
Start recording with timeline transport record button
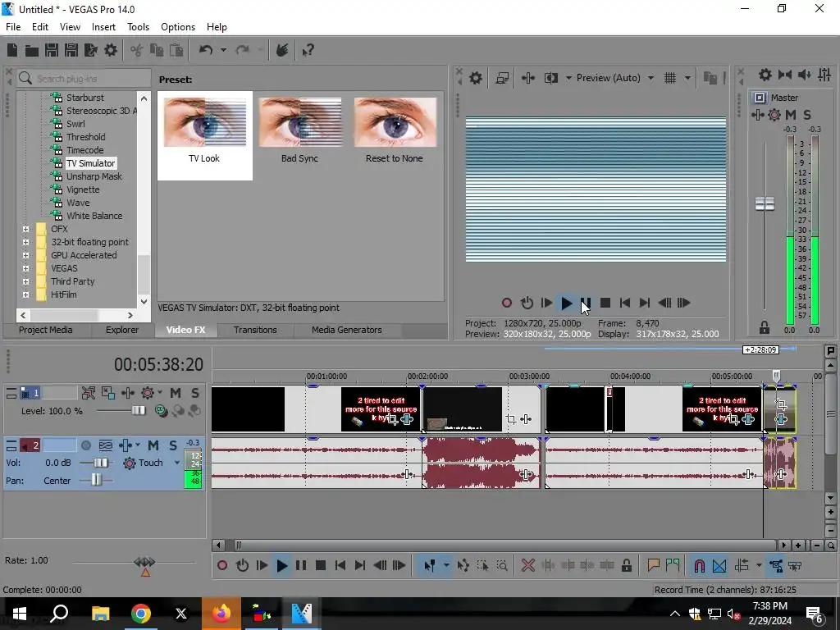pyautogui.click(x=222, y=565)
